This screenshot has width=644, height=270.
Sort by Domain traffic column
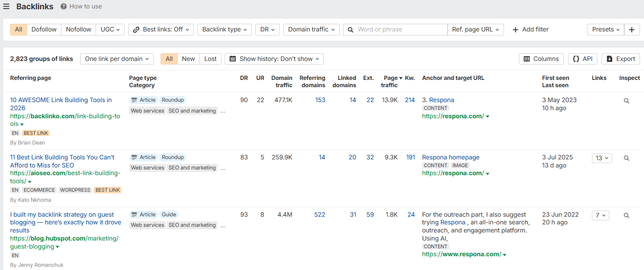coord(282,82)
